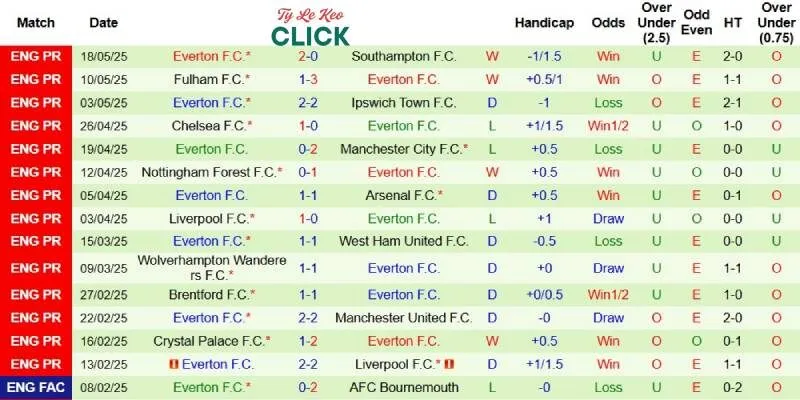This screenshot has height=400, width=800.
Task: Click the Handicap column header
Action: [x=544, y=22]
